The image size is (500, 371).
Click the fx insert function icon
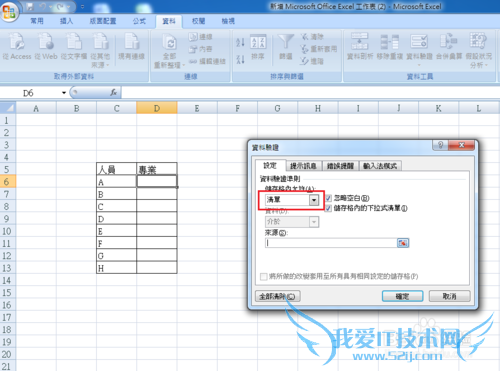(113, 92)
